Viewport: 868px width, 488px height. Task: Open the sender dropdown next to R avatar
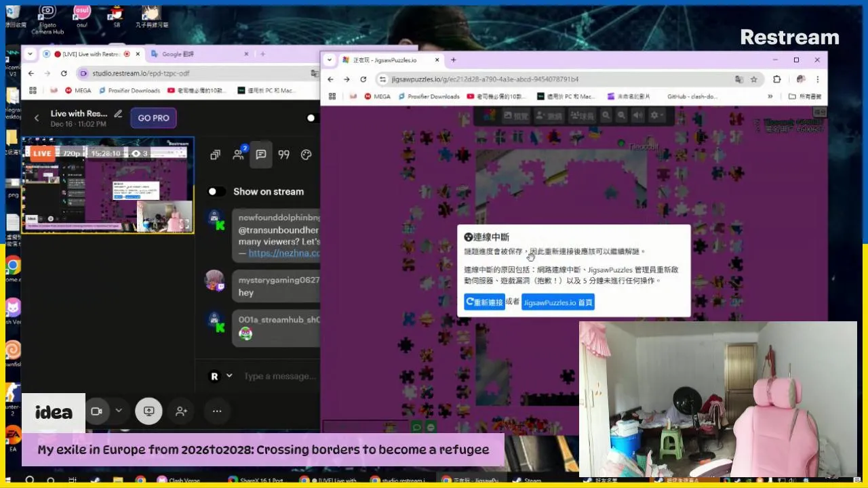229,376
